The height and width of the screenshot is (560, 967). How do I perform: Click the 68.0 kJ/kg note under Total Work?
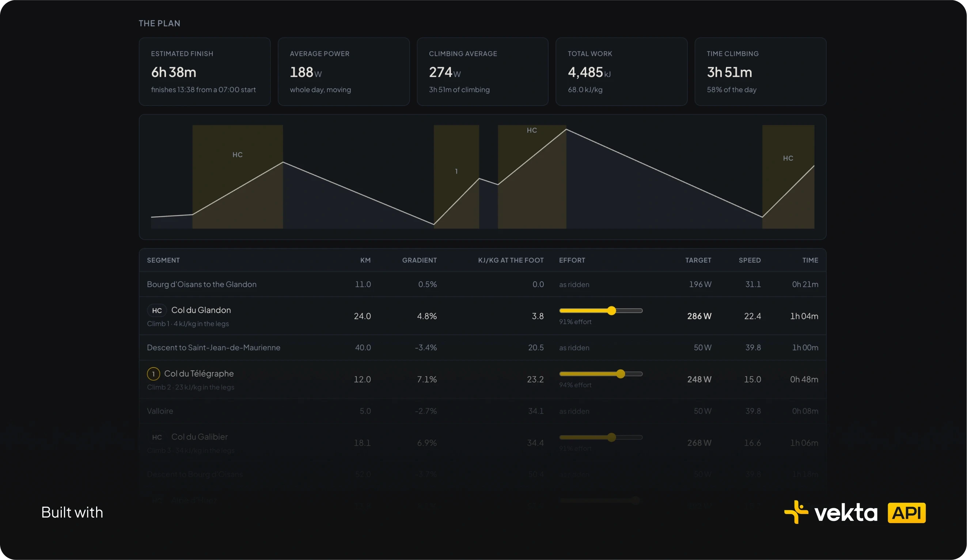(585, 89)
